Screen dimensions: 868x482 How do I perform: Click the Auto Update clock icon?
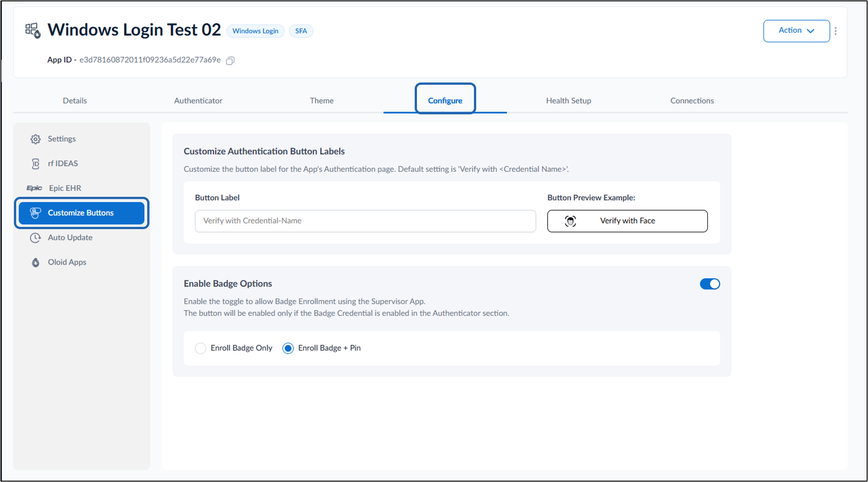(35, 238)
